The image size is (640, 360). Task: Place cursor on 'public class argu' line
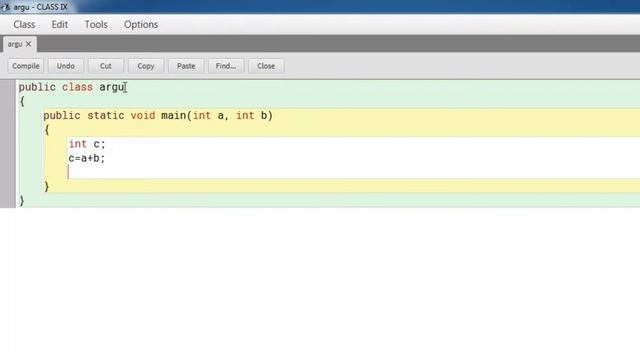[71, 87]
